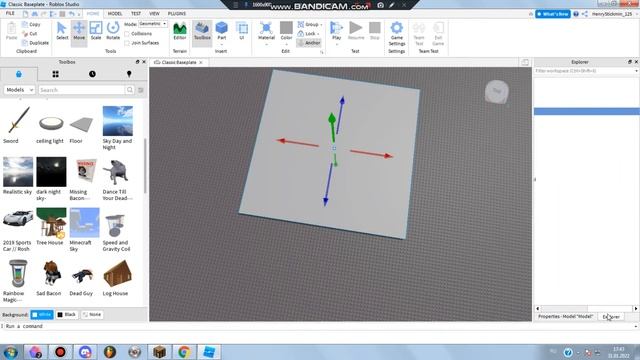Click the Toolbox Search input field
Viewport: 640px width, 360px height.
click(82, 90)
